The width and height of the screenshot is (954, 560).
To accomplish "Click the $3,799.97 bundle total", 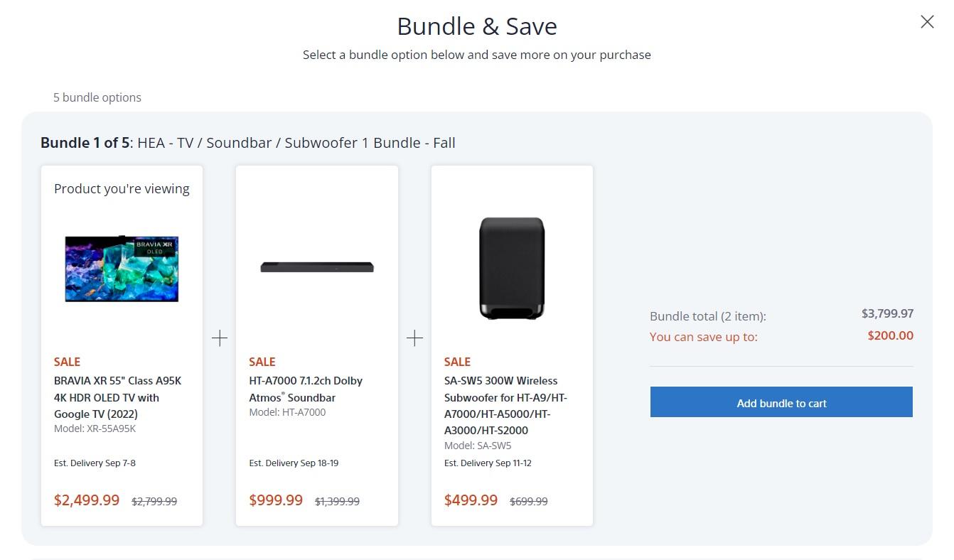I will point(887,313).
